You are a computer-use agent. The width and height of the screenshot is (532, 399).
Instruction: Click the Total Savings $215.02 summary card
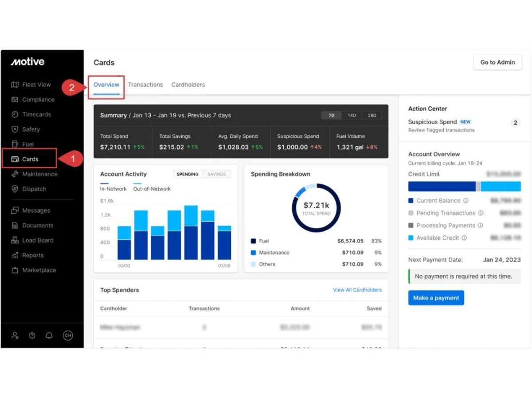coord(182,142)
